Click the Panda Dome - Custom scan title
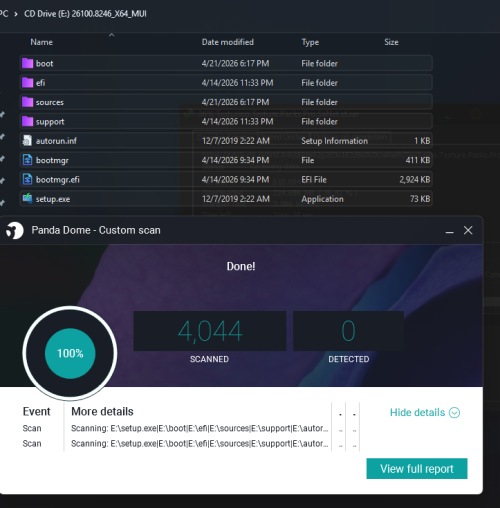The image size is (500, 508). 96,230
